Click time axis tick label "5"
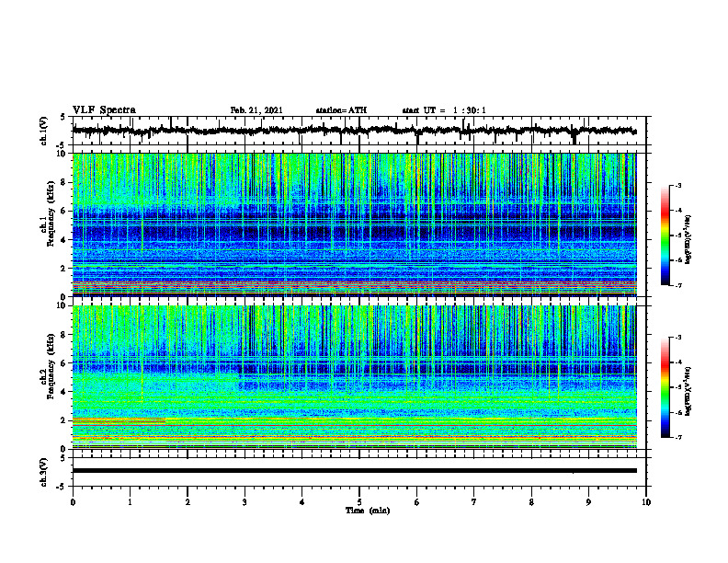Screen dimensions: 728x563 coord(359,502)
